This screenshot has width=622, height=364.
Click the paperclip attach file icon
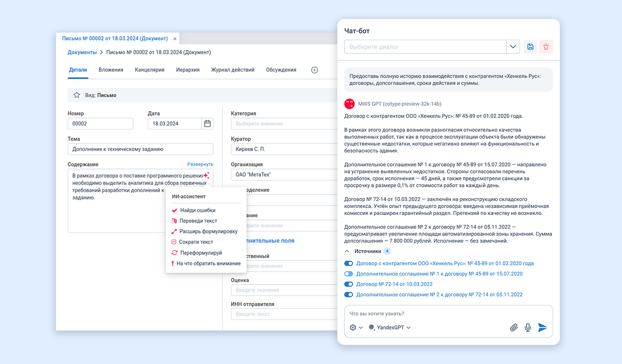pyautogui.click(x=514, y=328)
